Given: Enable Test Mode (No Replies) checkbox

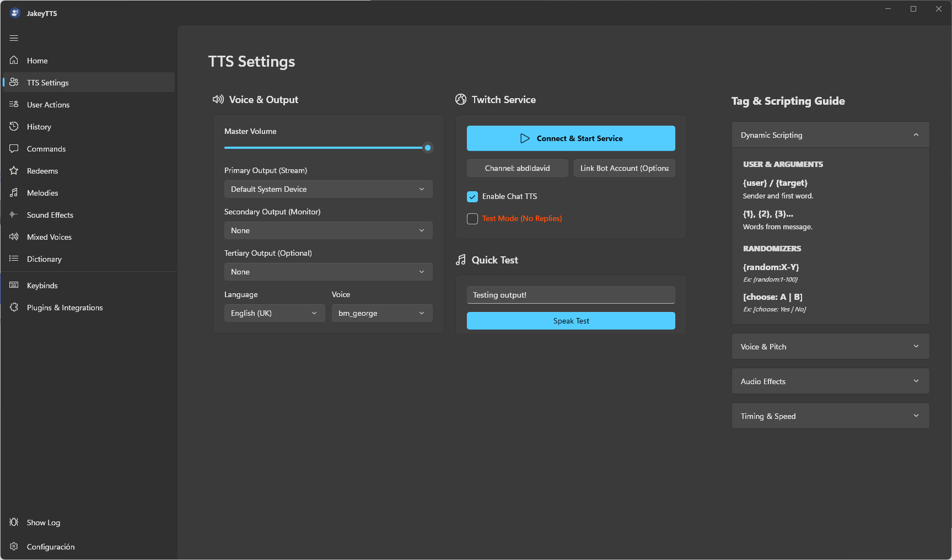Looking at the screenshot, I should [472, 219].
